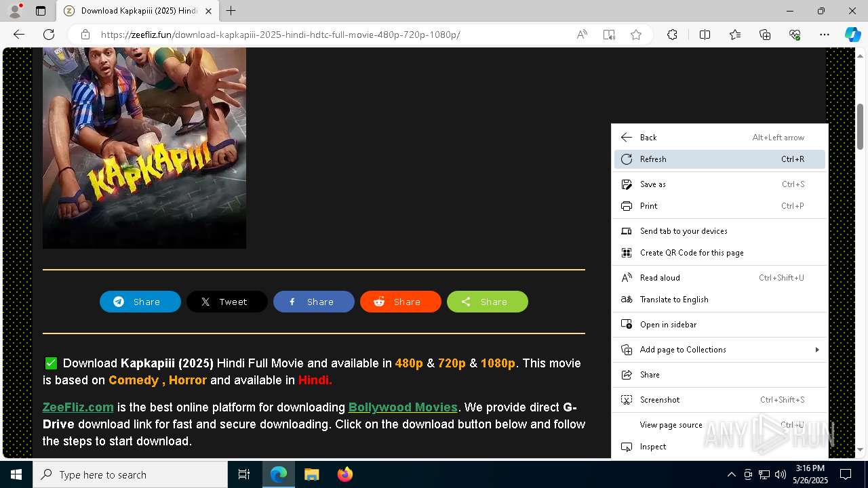Screen dimensions: 868x488
Task: Click the Kapkapiii movie poster image
Action: tap(144, 148)
